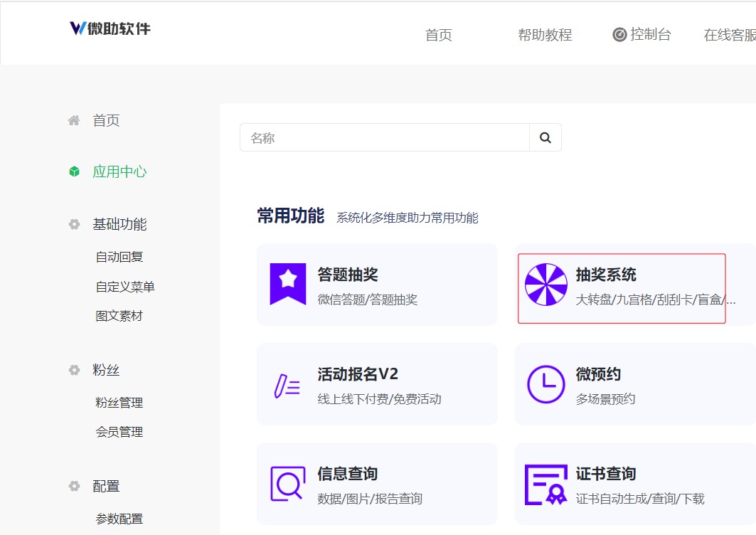Collapse the 粉丝 sidebar group
Image resolution: width=756 pixels, height=535 pixels.
coord(106,370)
